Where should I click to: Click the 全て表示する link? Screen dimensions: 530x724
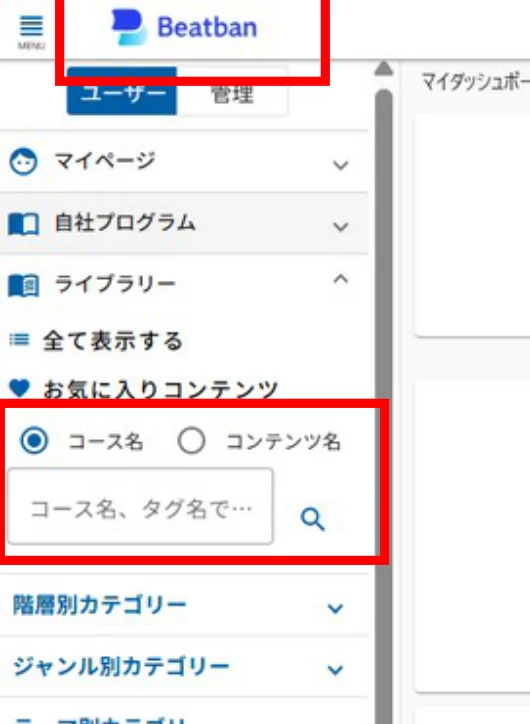point(113,341)
